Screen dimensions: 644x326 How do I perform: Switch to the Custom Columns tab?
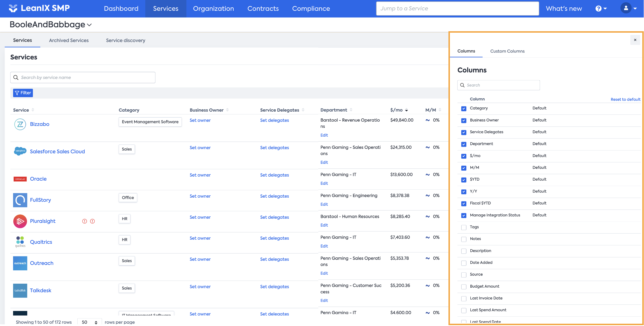(507, 51)
